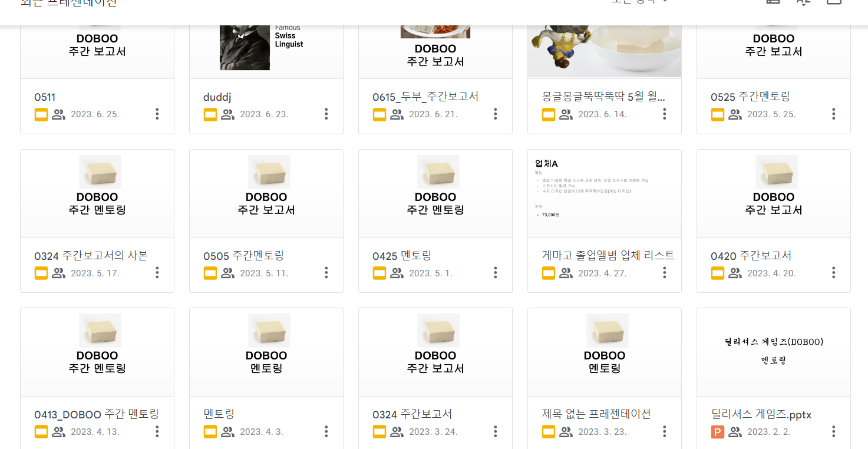Click the shared people icon under 0420 주간보고서
Viewport: 868px width, 449px height.
coord(735,273)
